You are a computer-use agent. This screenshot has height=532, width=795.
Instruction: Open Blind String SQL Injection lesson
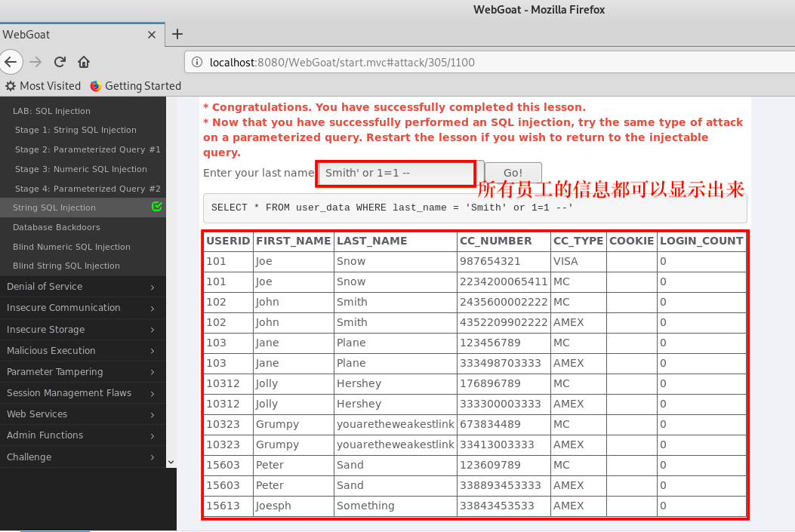(66, 266)
